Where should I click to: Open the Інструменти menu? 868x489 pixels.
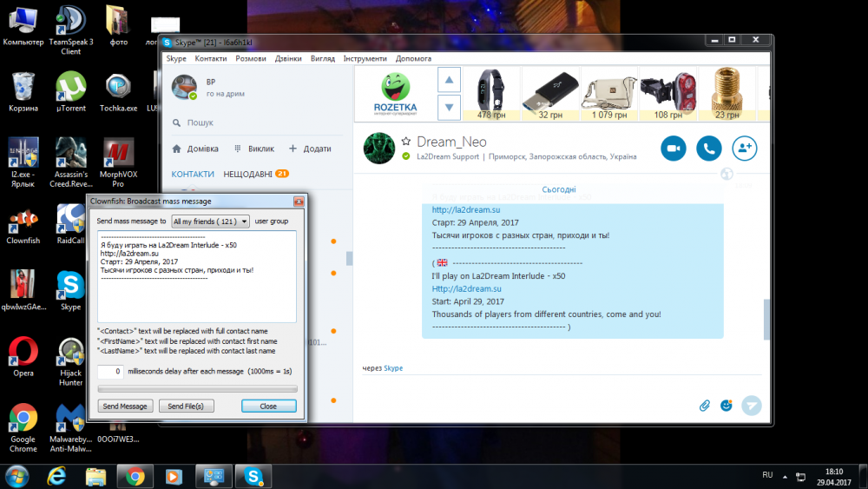tap(365, 59)
